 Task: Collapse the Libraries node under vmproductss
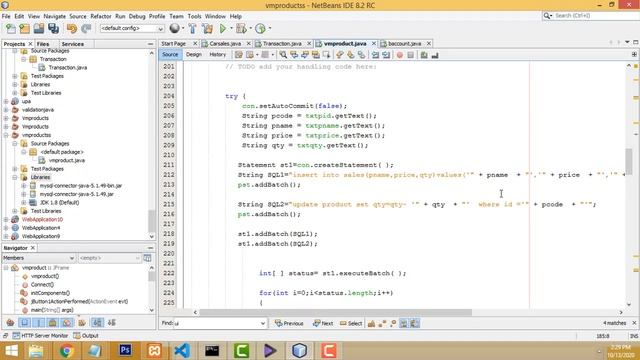[x=15, y=177]
